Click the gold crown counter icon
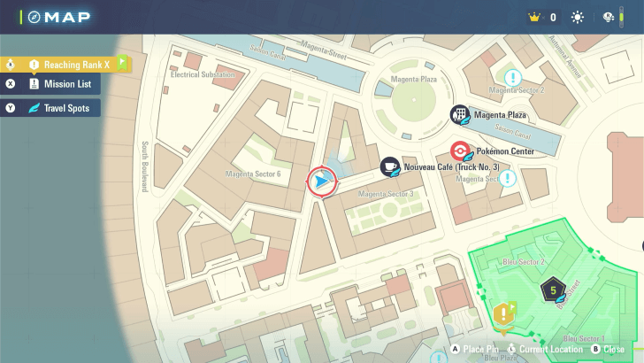The width and height of the screenshot is (644, 363). pyautogui.click(x=533, y=17)
